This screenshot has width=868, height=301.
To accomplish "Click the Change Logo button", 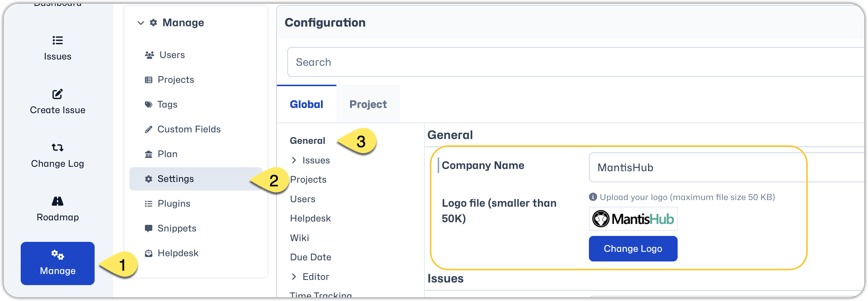I will click(x=633, y=248).
